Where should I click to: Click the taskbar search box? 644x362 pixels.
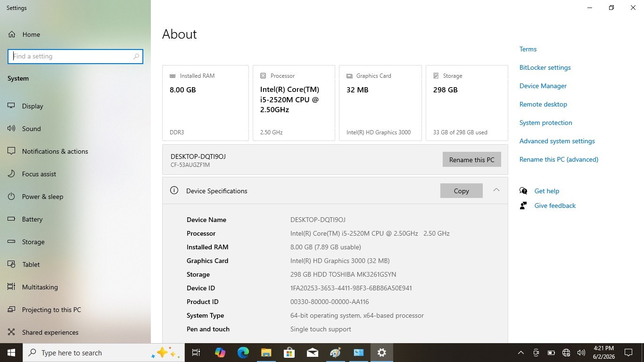(104, 353)
